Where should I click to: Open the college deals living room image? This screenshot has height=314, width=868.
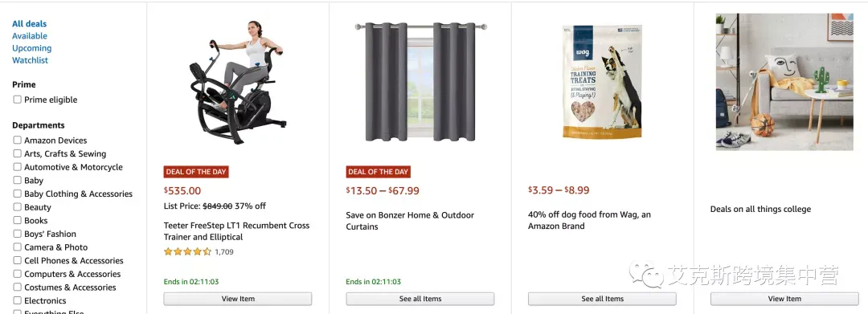784,82
